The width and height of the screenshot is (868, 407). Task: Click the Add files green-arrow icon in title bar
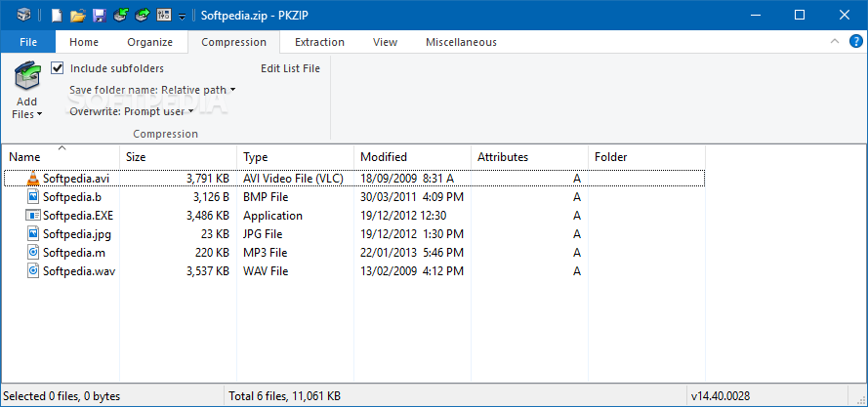tap(121, 15)
